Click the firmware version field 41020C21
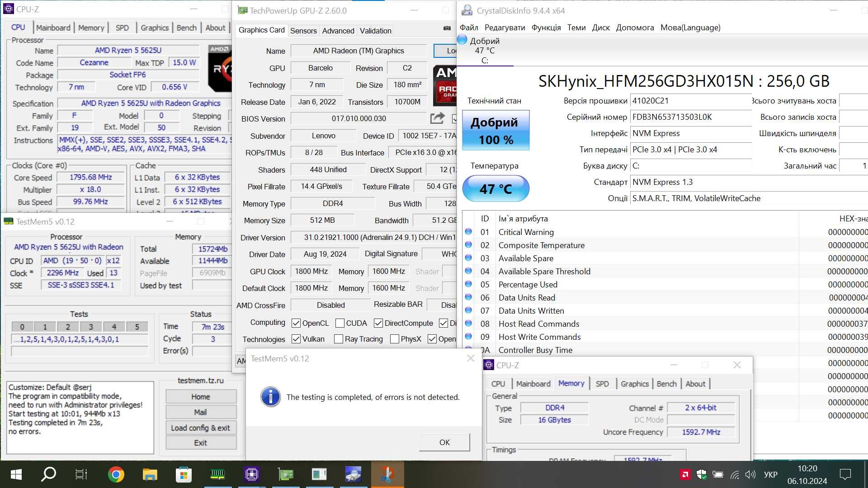Viewport: 868px width, 488px height. click(691, 101)
